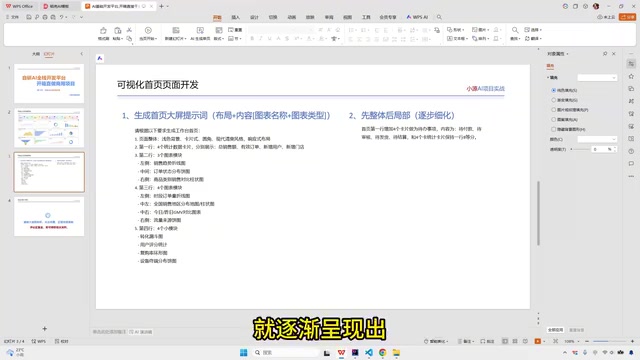Switch to reading view icon
Screen dimensions: 640x360
coord(525,341)
